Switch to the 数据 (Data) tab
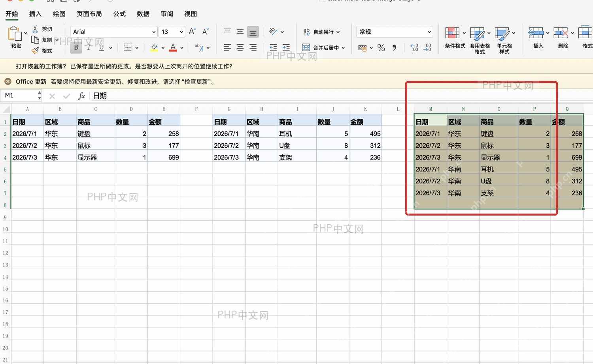This screenshot has width=593, height=364. click(x=143, y=14)
